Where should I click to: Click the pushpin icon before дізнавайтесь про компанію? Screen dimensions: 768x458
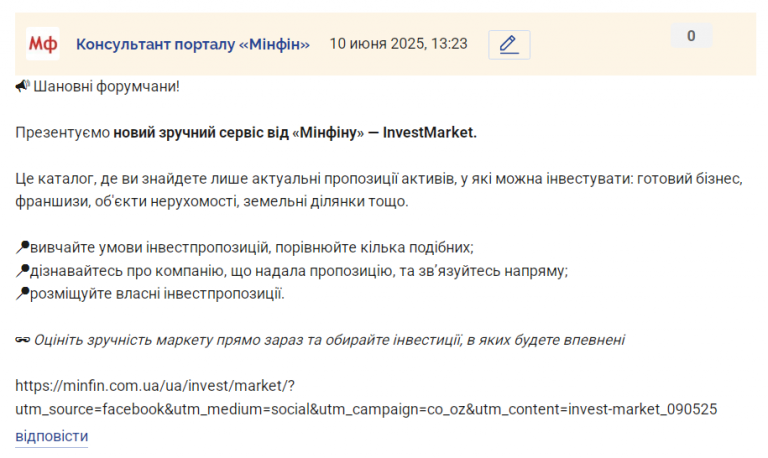[x=23, y=270]
